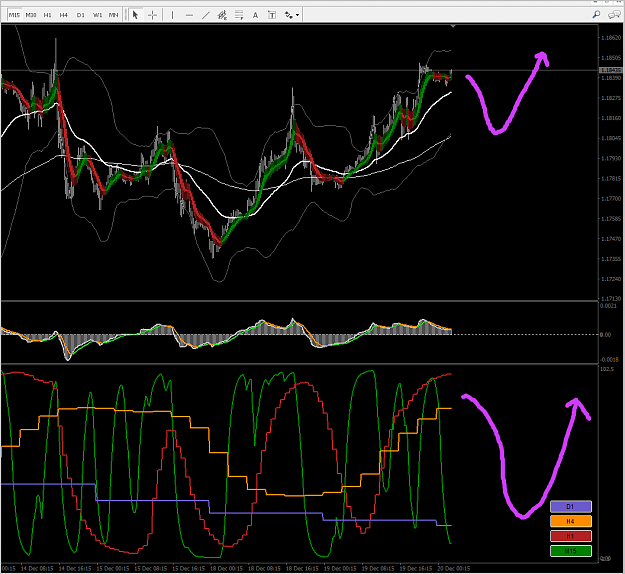Switch chart to MN timeframe
This screenshot has height=574, width=625.
coord(114,15)
